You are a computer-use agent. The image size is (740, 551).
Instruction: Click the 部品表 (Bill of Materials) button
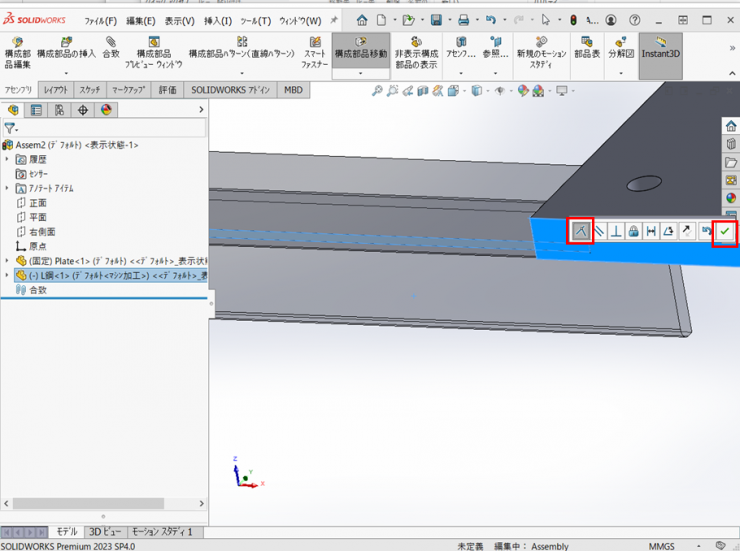point(586,48)
